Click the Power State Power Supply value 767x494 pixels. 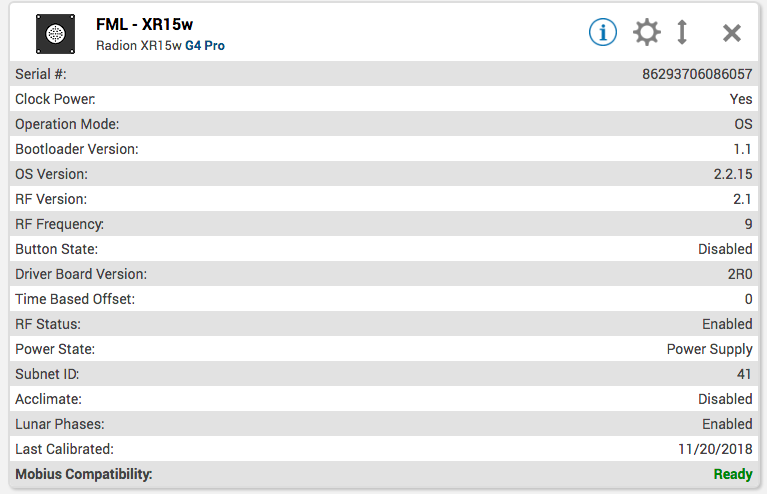709,349
